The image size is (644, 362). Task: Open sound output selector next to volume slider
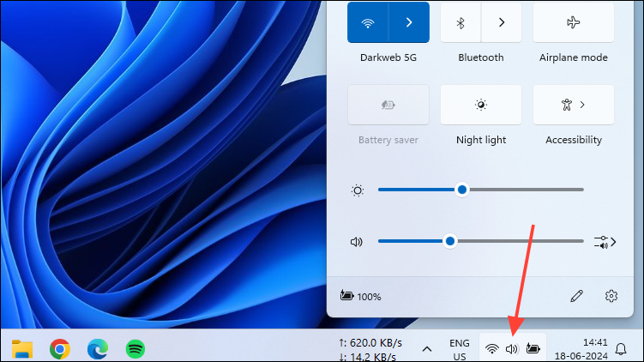(x=605, y=242)
